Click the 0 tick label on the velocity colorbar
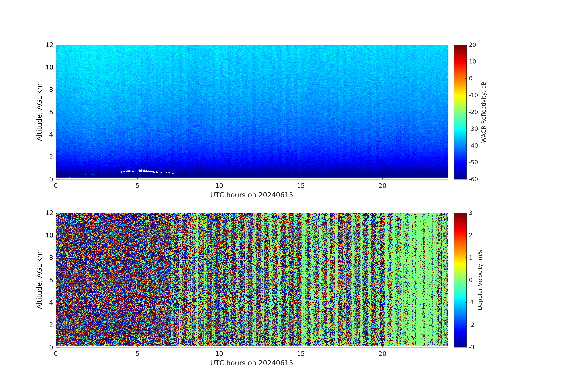Image resolution: width=571 pixels, height=392 pixels. tap(471, 280)
